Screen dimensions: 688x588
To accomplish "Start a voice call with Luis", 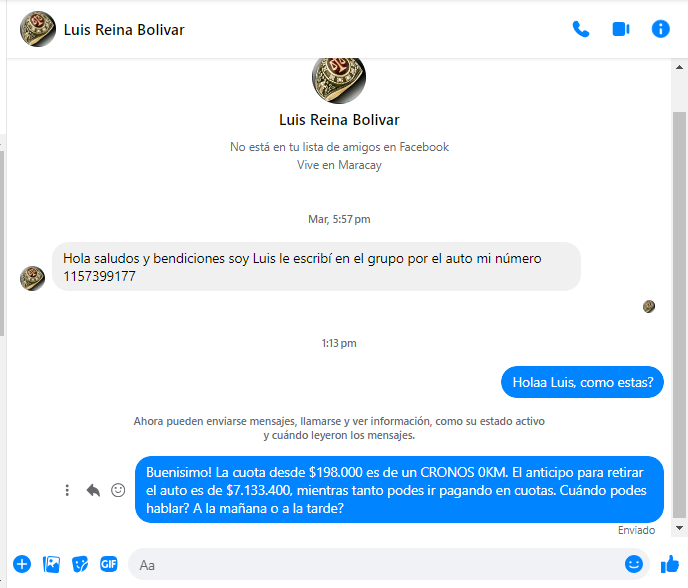I will pyautogui.click(x=580, y=29).
